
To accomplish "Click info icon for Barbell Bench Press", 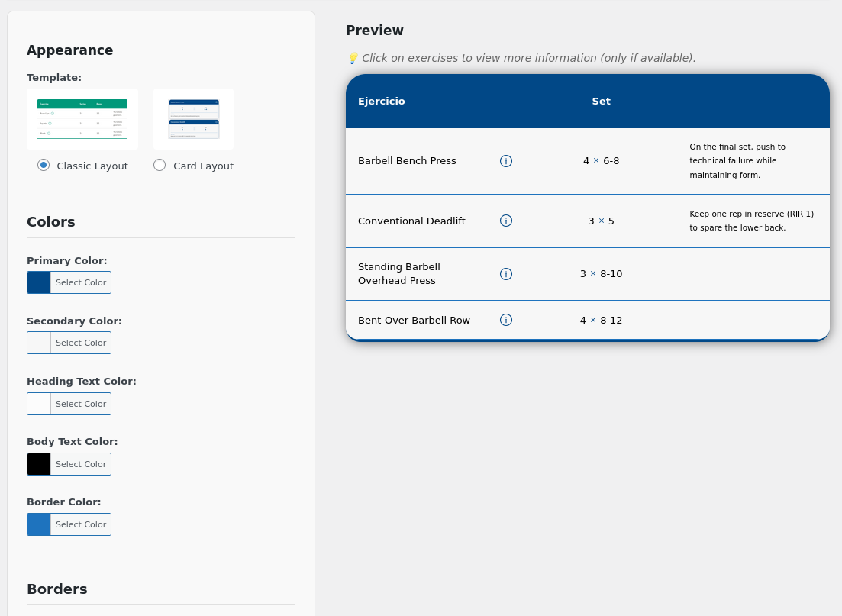I will pyautogui.click(x=506, y=161).
